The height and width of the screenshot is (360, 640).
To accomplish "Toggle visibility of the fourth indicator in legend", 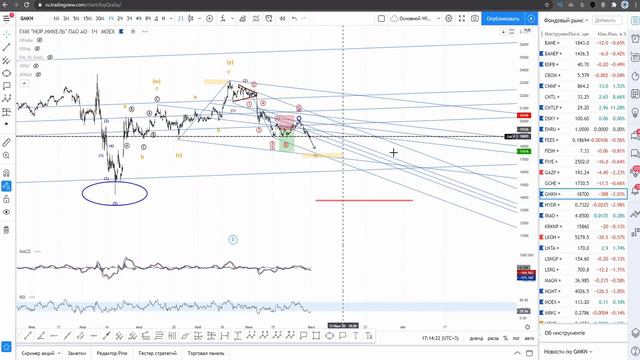I will click(36, 66).
